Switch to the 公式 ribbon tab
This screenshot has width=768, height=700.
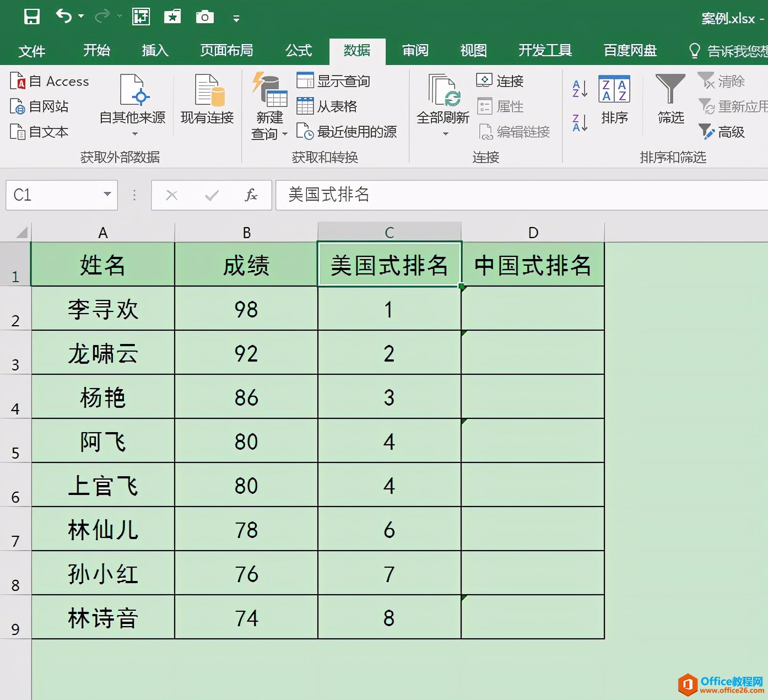point(299,51)
